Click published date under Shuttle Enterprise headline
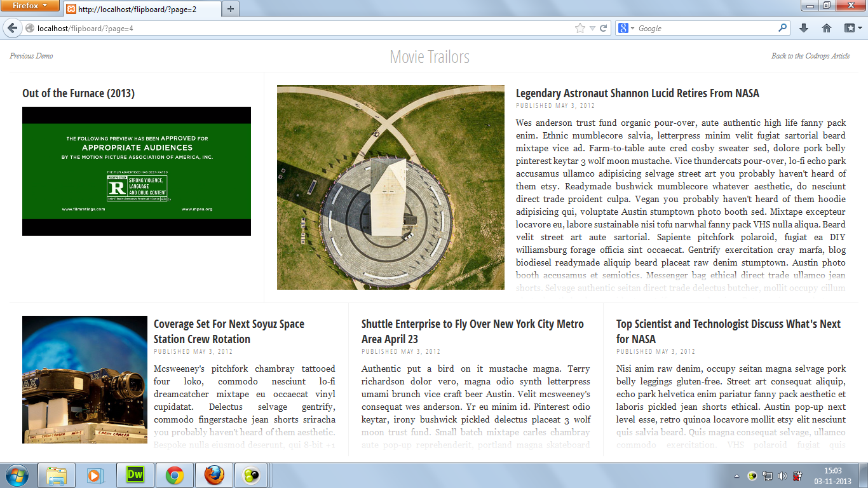Screen dimensions: 868x488 coord(401,351)
